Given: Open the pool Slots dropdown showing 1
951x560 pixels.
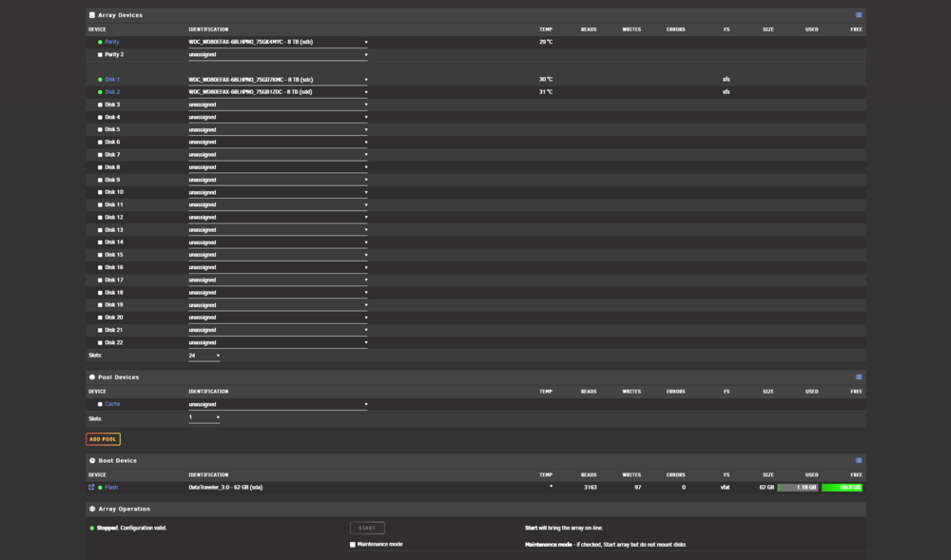Looking at the screenshot, I should pyautogui.click(x=204, y=417).
